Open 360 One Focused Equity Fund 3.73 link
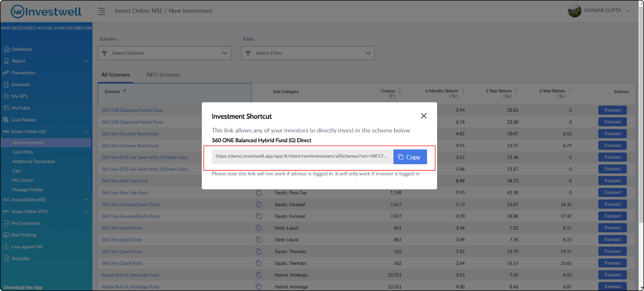Screen dimensions: 644x291 pyautogui.click(x=130, y=204)
